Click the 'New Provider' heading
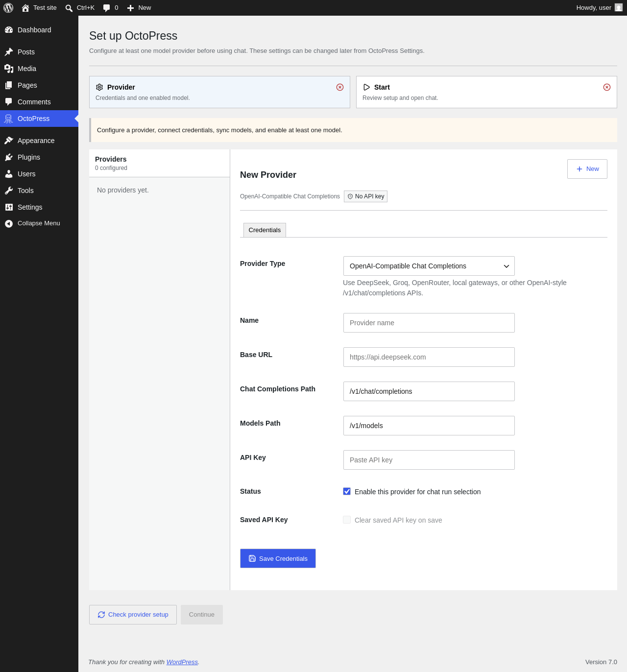 (268, 175)
